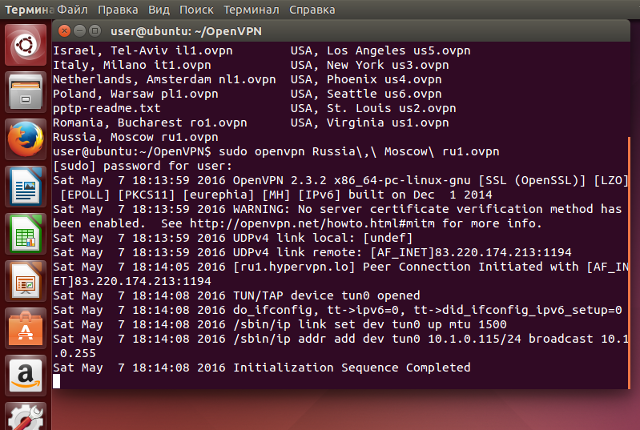
Task: Close the terminal window
Action: 64,31
